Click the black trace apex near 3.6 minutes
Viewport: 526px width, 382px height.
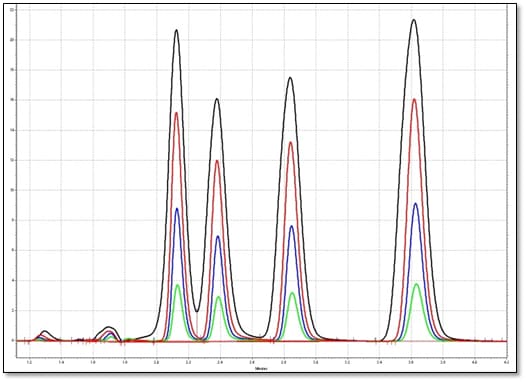click(x=414, y=20)
